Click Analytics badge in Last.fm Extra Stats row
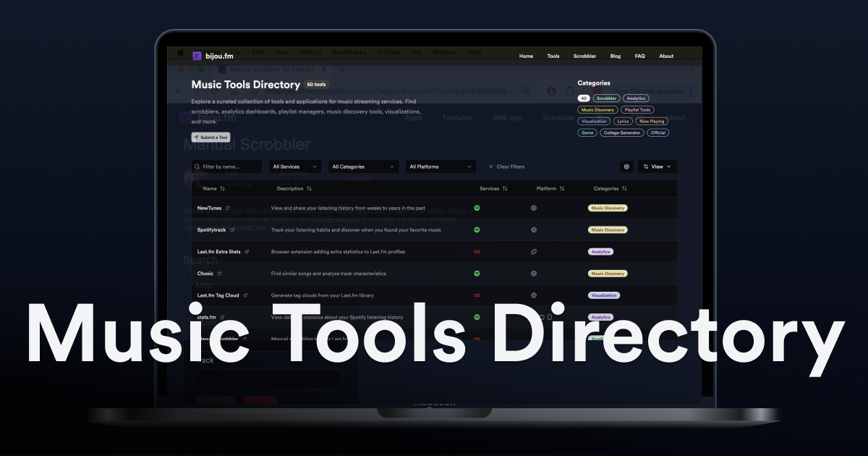This screenshot has width=868, height=456. tap(600, 252)
